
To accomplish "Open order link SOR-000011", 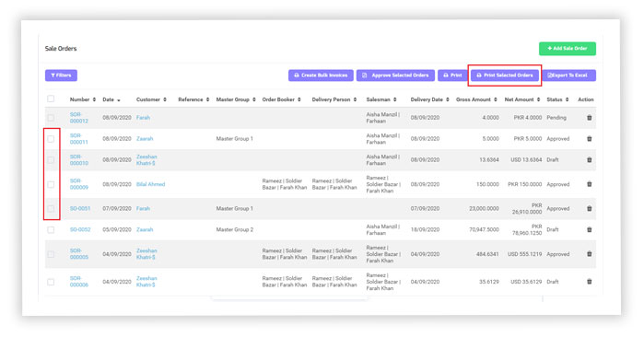I will pyautogui.click(x=79, y=139).
